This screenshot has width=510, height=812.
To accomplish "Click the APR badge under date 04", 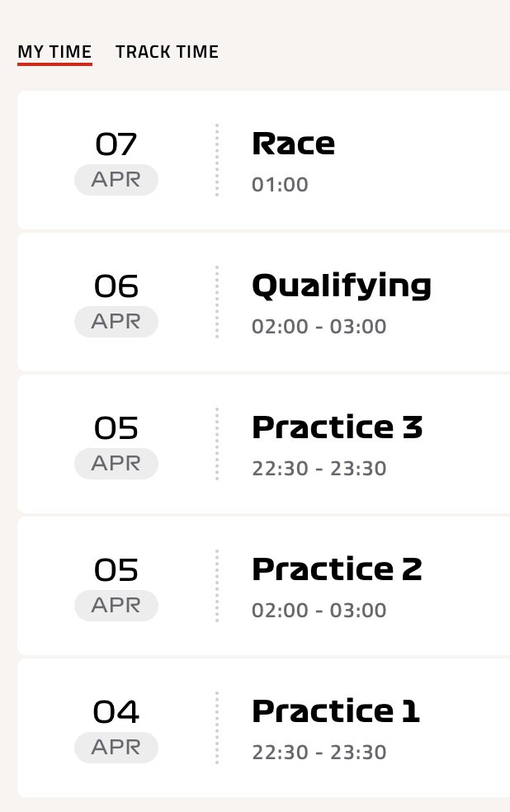I will point(116,748).
